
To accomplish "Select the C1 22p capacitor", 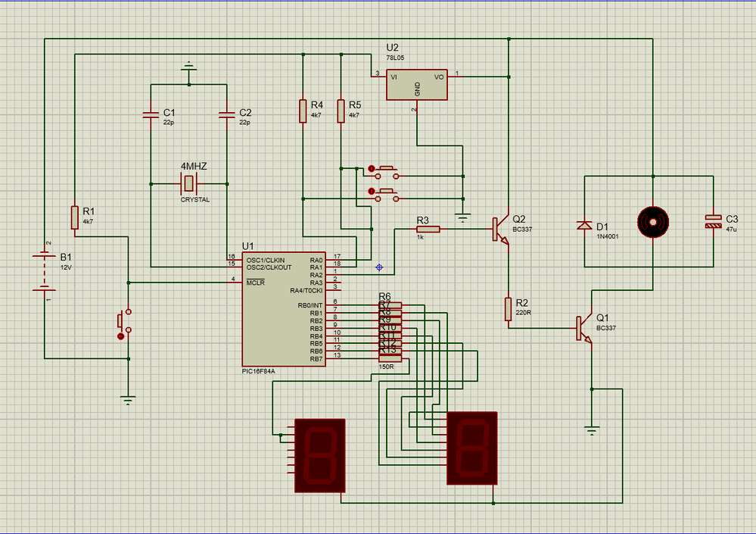I will pyautogui.click(x=151, y=115).
